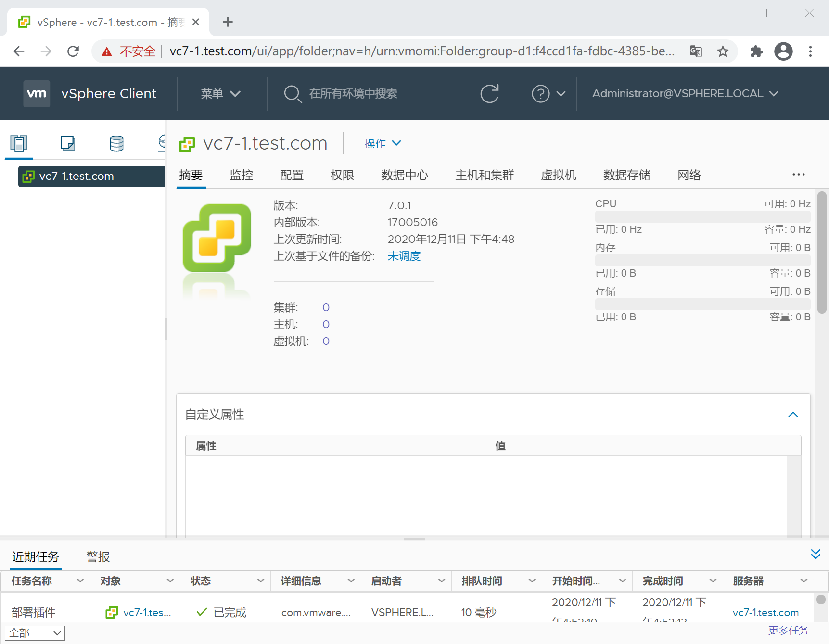The width and height of the screenshot is (829, 644).
Task: Click the vSphere refresh icon in header
Action: click(489, 93)
